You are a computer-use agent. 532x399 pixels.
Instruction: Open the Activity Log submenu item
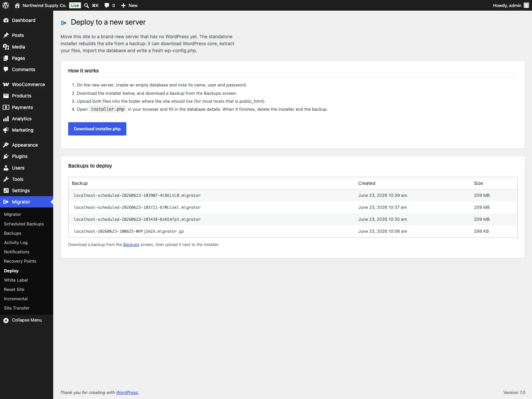point(16,243)
